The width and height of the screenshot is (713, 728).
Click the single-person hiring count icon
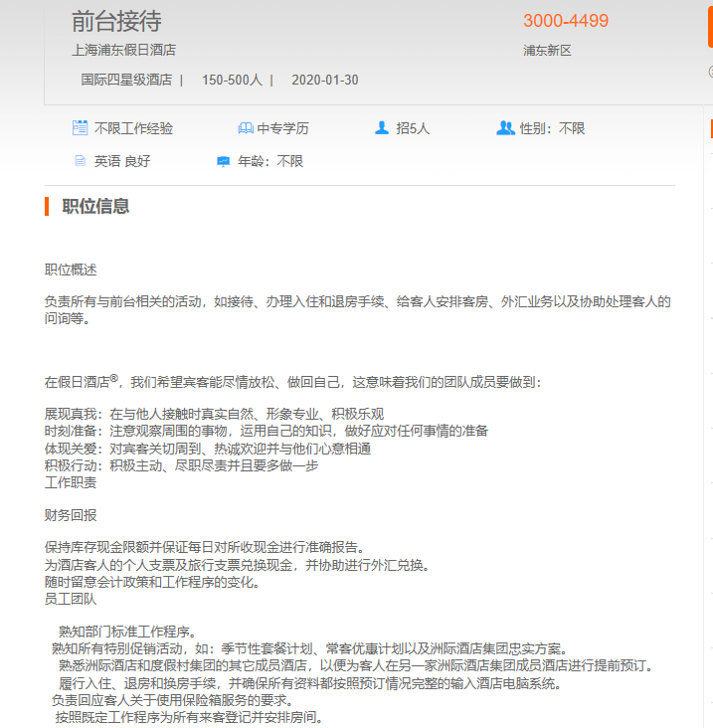click(x=382, y=128)
